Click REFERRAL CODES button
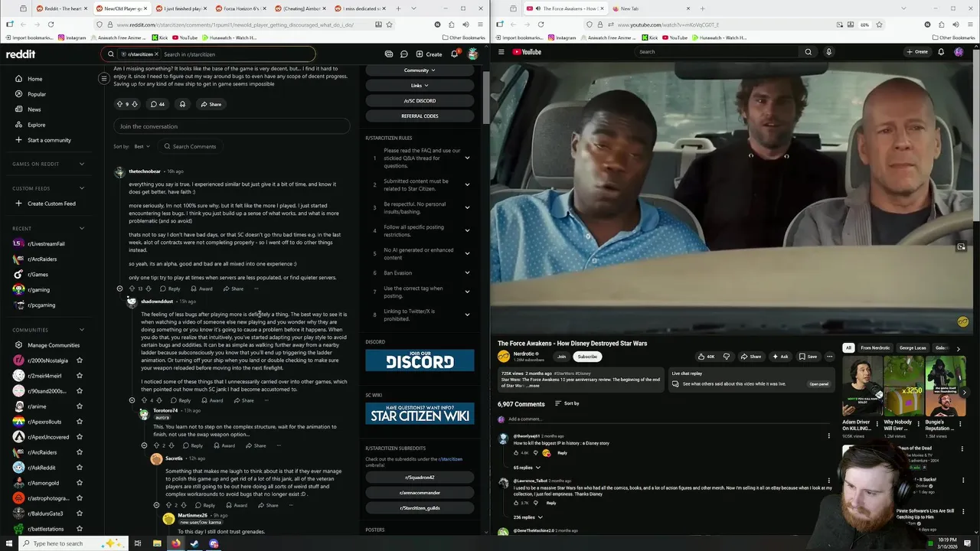The image size is (980, 551). coord(420,116)
